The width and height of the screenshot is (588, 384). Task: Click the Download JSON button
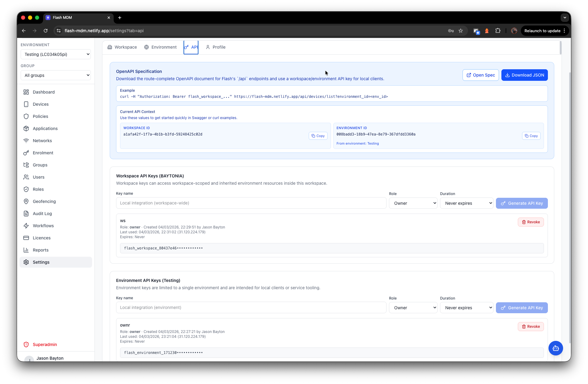524,75
